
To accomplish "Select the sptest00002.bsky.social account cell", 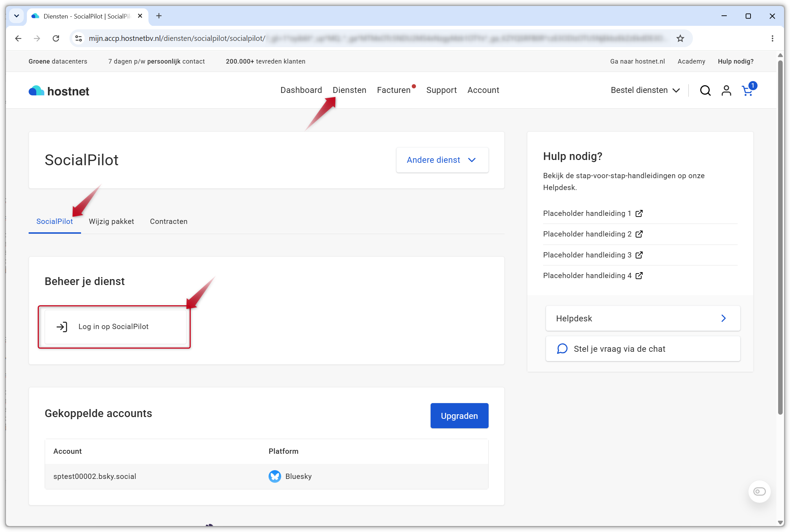I will pyautogui.click(x=95, y=476).
